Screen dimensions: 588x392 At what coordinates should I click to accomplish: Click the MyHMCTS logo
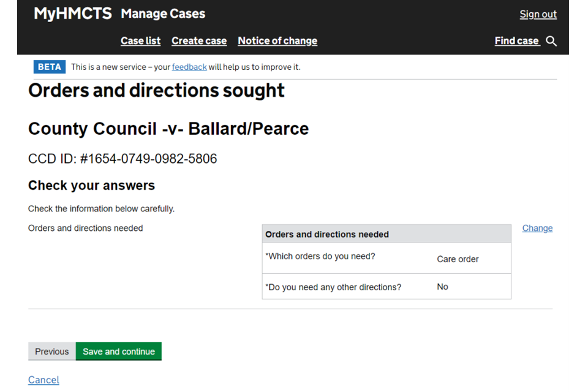click(72, 13)
